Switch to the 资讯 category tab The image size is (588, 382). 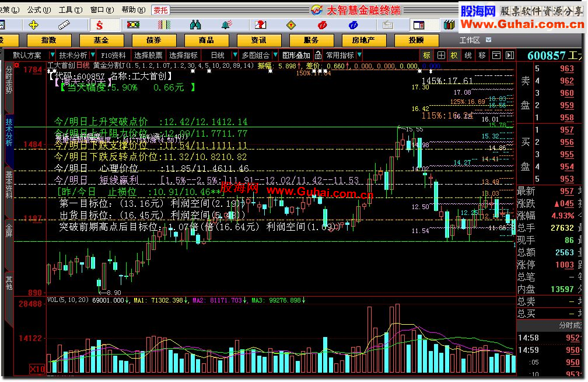[259, 40]
